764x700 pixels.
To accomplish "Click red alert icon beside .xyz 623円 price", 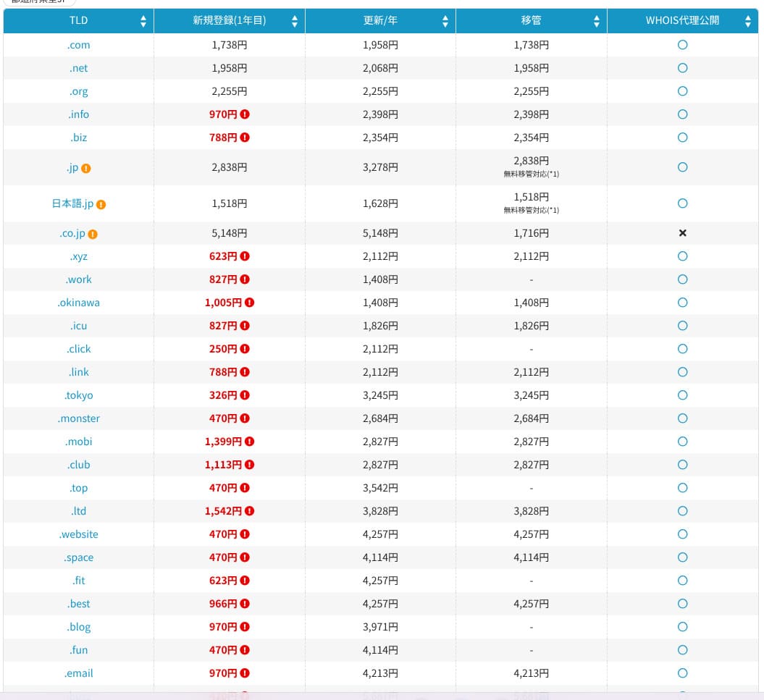I will coord(245,256).
